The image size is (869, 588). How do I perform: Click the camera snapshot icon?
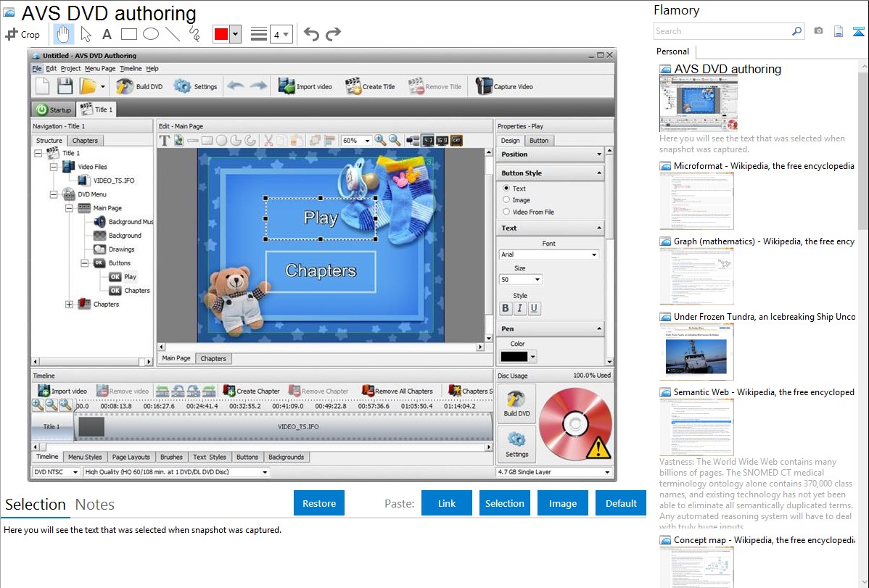818,31
